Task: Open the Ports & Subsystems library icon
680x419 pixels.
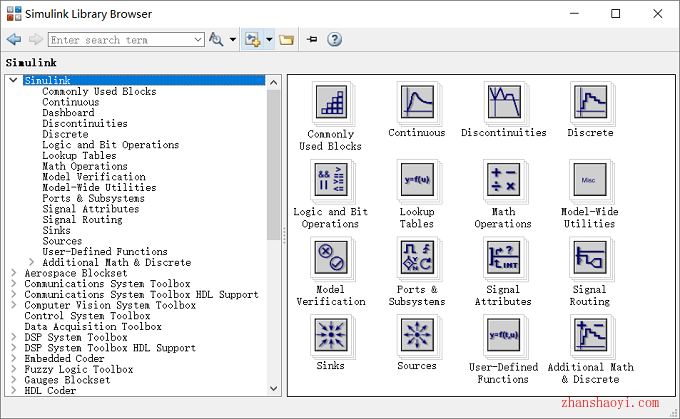Action: [x=418, y=258]
